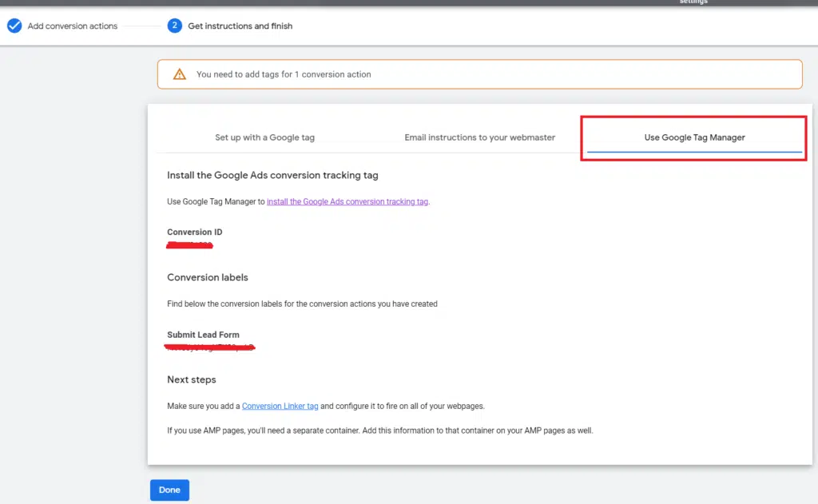Go back to Add conversion actions step
This screenshot has width=818, height=504.
(72, 26)
